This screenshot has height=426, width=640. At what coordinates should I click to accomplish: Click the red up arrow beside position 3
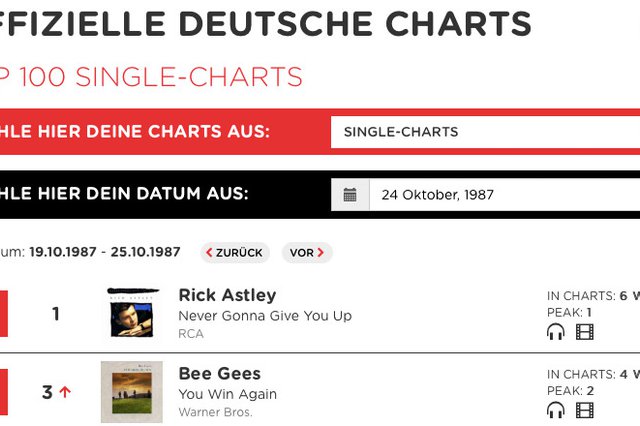click(x=65, y=392)
